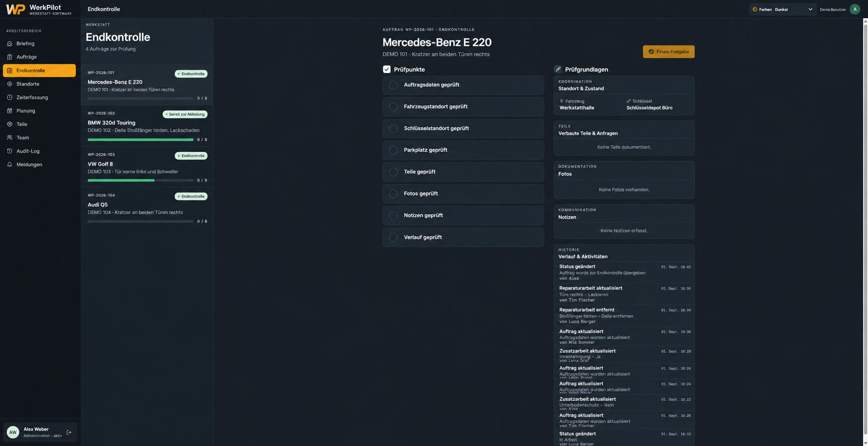Click the checkmark icon beside Prüfpunkte
The image size is (868, 446).
pos(387,69)
